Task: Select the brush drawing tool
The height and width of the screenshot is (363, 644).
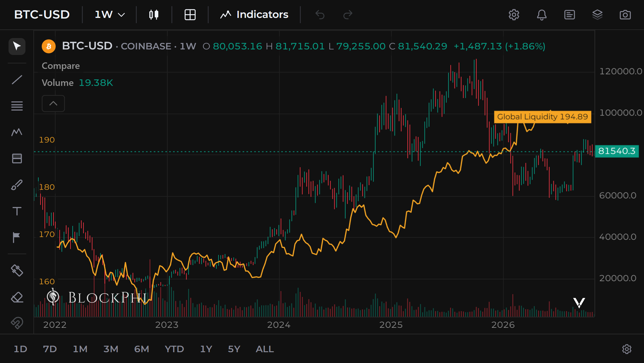Action: tap(17, 185)
